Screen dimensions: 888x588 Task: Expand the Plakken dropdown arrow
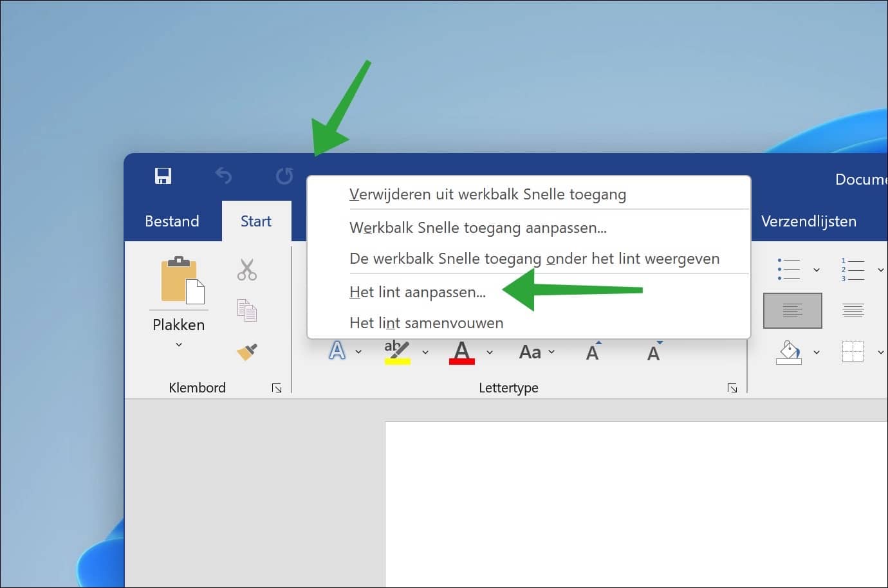(x=178, y=345)
